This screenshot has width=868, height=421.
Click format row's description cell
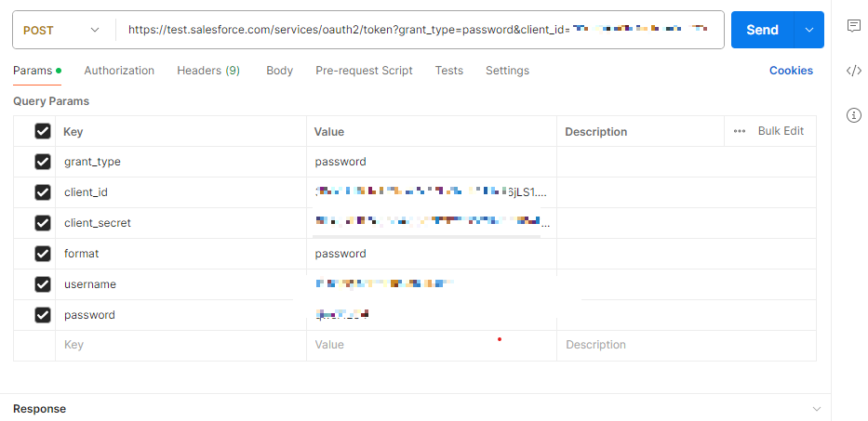click(x=687, y=254)
